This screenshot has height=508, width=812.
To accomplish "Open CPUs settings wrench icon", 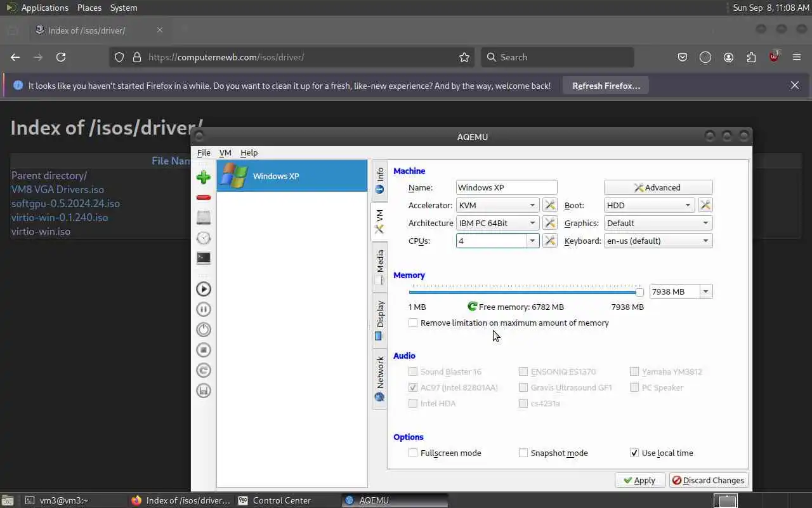I will pyautogui.click(x=549, y=241).
